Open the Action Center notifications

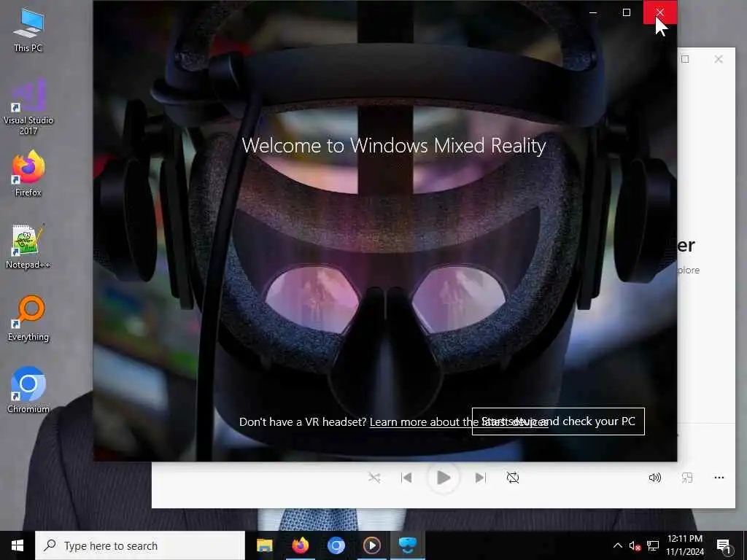[724, 545]
